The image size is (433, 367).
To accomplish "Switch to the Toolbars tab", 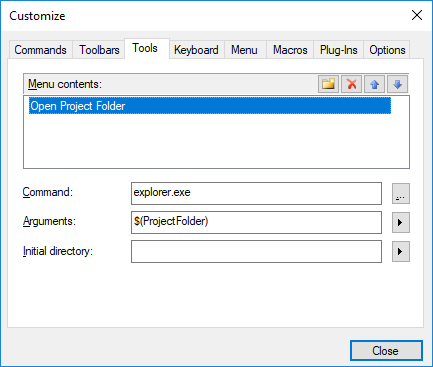I will (x=99, y=50).
